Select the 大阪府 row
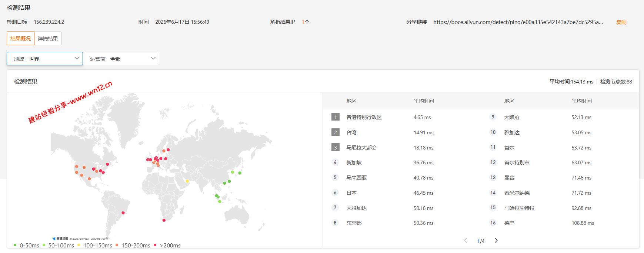The width and height of the screenshot is (644, 253). [x=560, y=117]
